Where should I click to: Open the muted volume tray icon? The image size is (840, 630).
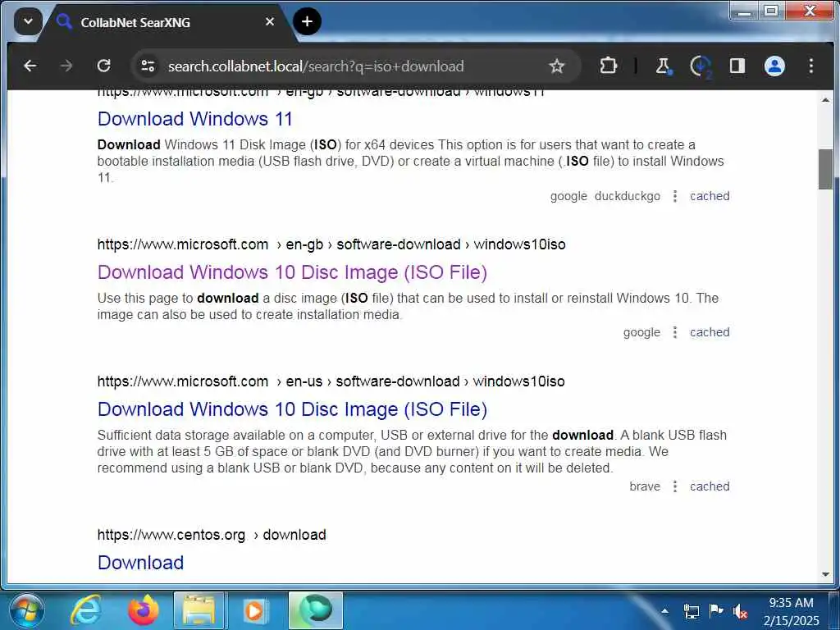pyautogui.click(x=741, y=611)
